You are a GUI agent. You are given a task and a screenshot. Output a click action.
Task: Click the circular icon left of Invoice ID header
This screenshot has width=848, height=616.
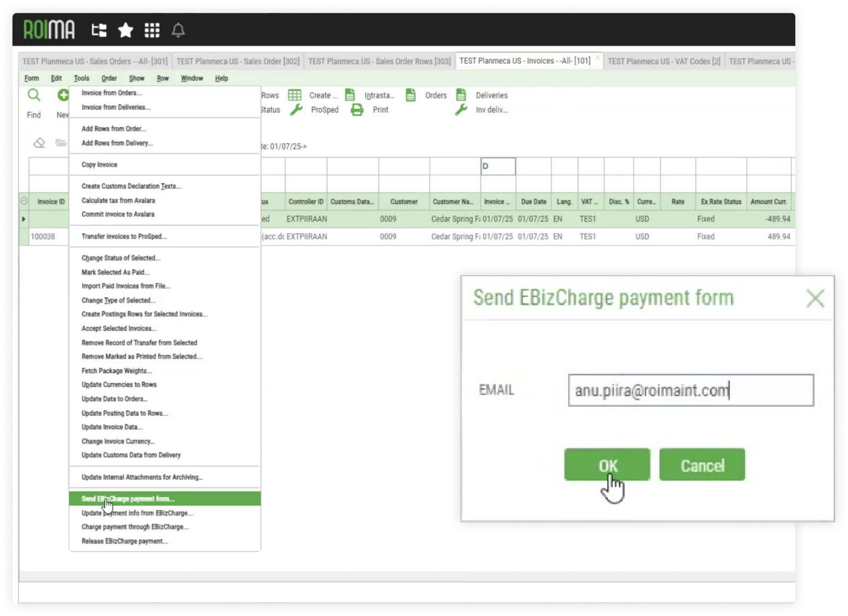(x=24, y=201)
